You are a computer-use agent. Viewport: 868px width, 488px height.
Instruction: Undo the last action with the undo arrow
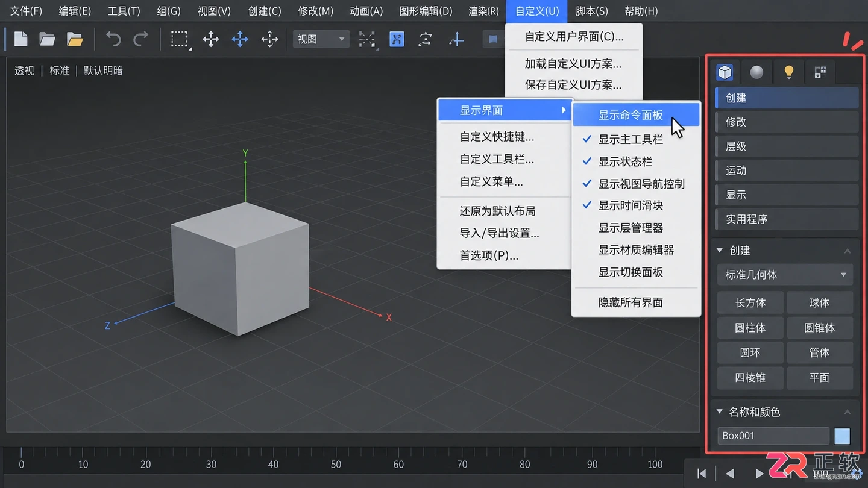tap(113, 39)
